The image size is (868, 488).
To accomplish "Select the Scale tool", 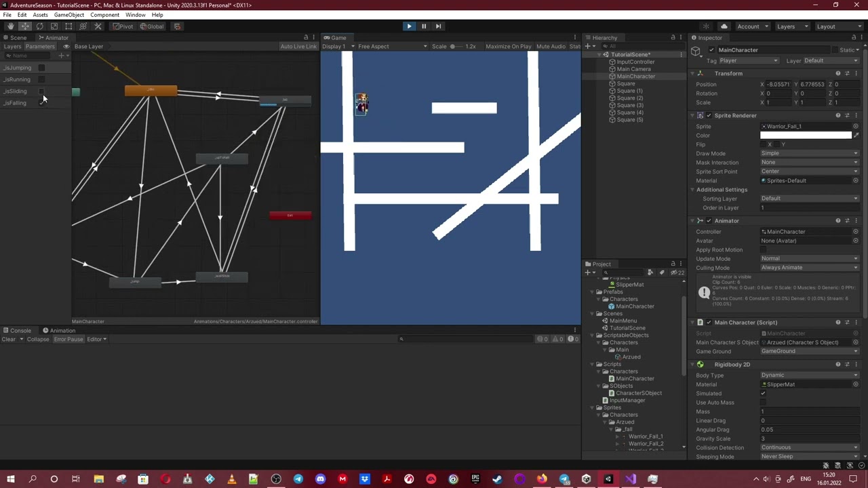I will coord(54,26).
